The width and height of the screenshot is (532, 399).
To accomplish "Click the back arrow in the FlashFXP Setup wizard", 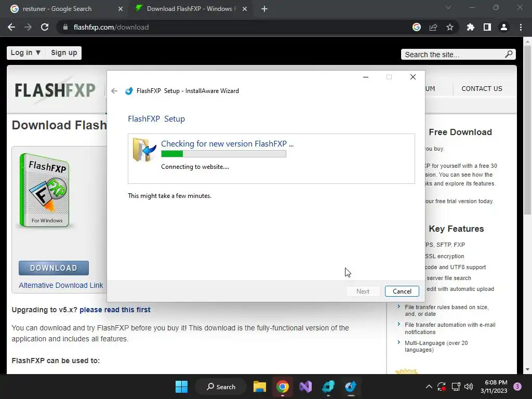I will click(x=114, y=91).
